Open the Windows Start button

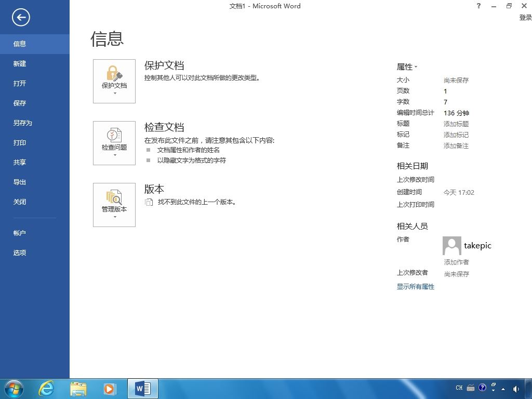click(14, 389)
